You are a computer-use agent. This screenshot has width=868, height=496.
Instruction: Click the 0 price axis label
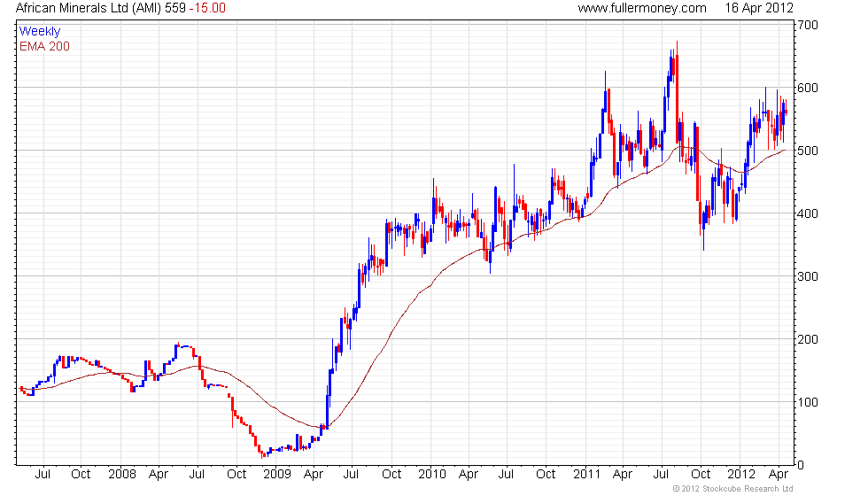(x=801, y=466)
